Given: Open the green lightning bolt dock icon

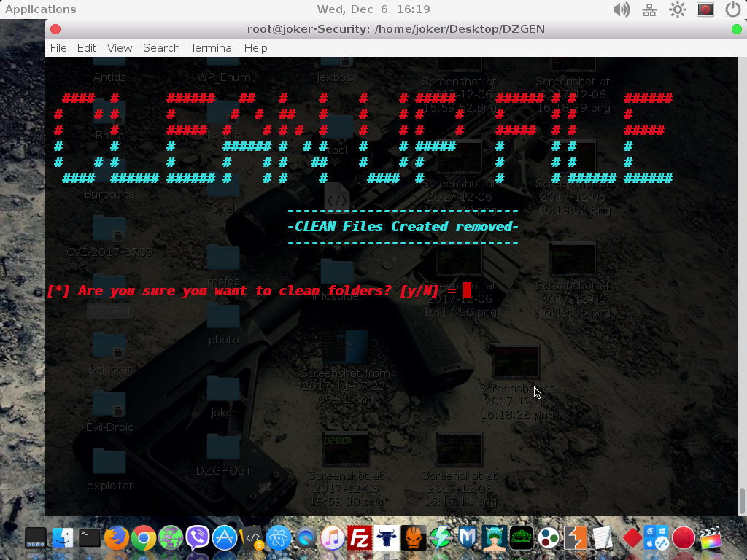Looking at the screenshot, I should 440,538.
